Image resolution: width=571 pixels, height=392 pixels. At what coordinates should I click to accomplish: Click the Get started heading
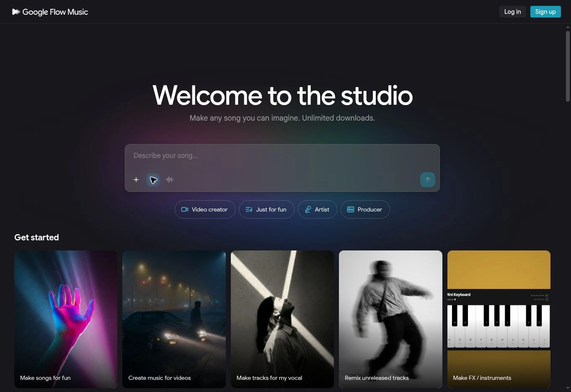coord(36,237)
